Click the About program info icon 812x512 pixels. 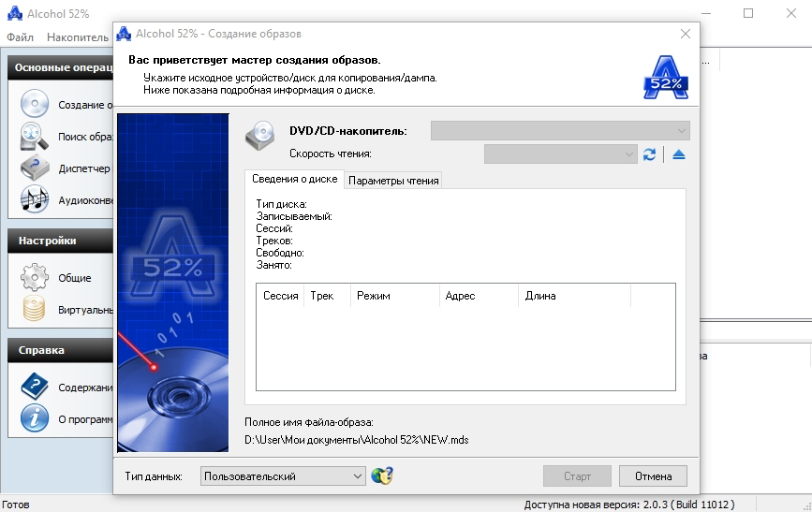pos(34,418)
